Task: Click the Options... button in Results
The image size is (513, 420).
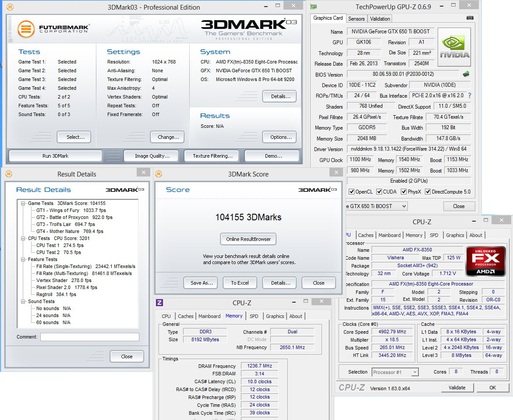Action: click(x=279, y=137)
